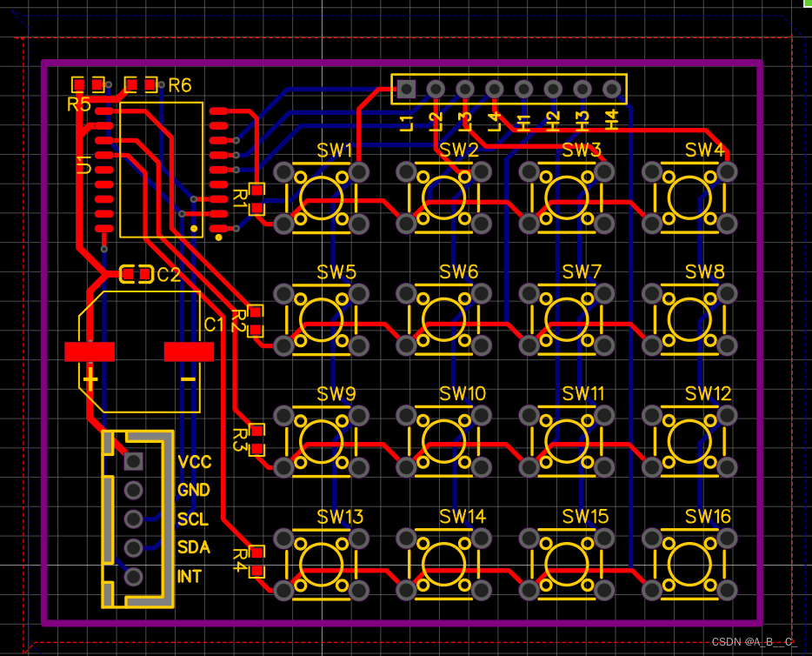Select the SW1 push button footprint

(x=321, y=197)
